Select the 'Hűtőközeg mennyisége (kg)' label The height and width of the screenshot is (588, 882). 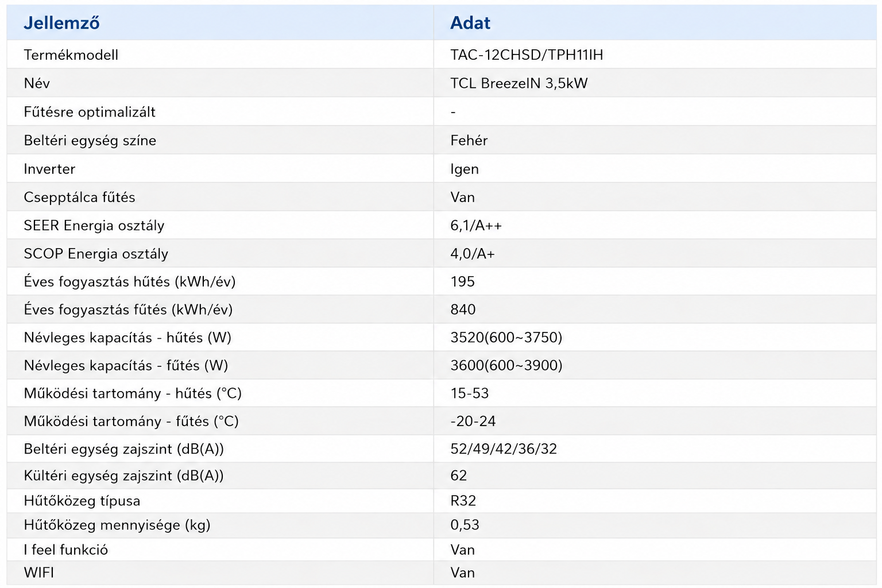click(117, 525)
